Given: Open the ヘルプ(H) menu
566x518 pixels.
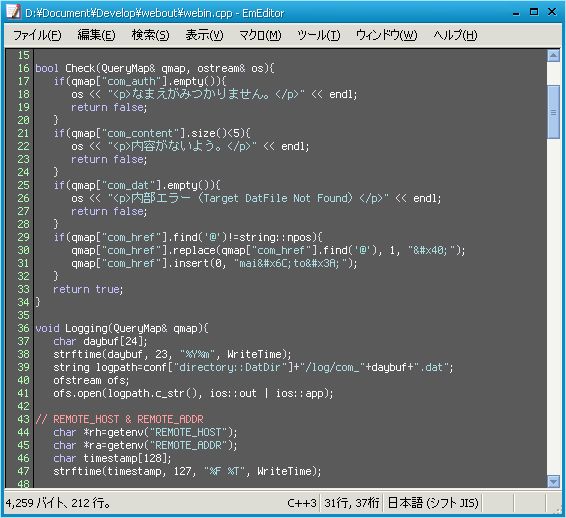Looking at the screenshot, I should pyautogui.click(x=455, y=35).
